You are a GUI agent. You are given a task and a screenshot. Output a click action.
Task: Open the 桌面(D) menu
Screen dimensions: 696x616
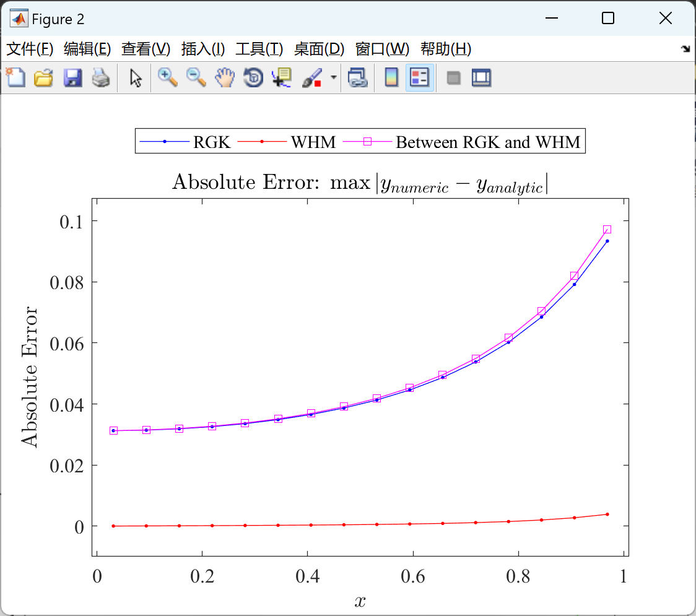(x=319, y=49)
